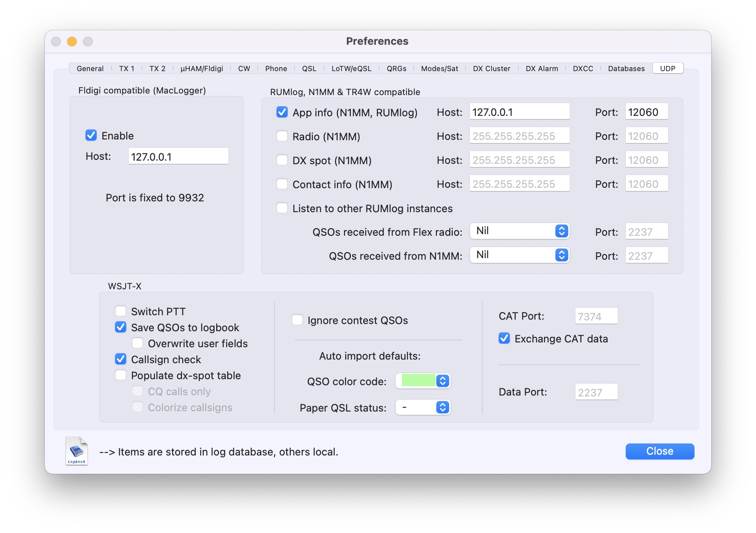Image resolution: width=756 pixels, height=533 pixels.
Task: Check Ignore contest QSOs
Action: [297, 320]
